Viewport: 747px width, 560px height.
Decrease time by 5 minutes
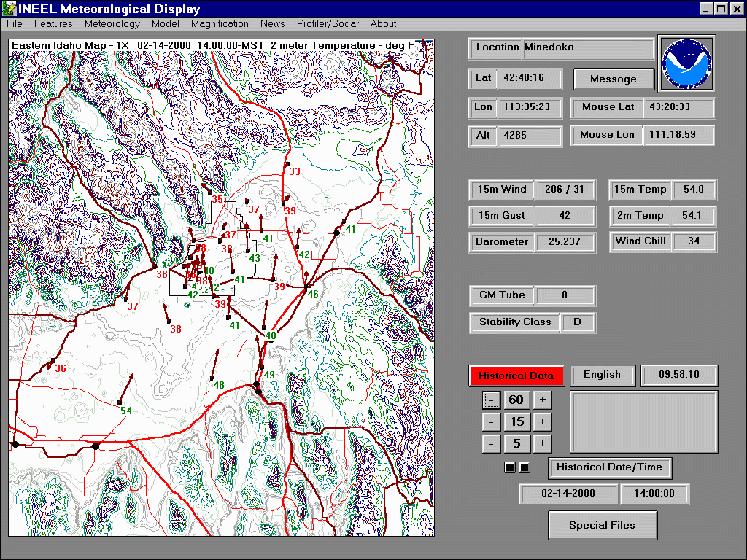pyautogui.click(x=491, y=444)
